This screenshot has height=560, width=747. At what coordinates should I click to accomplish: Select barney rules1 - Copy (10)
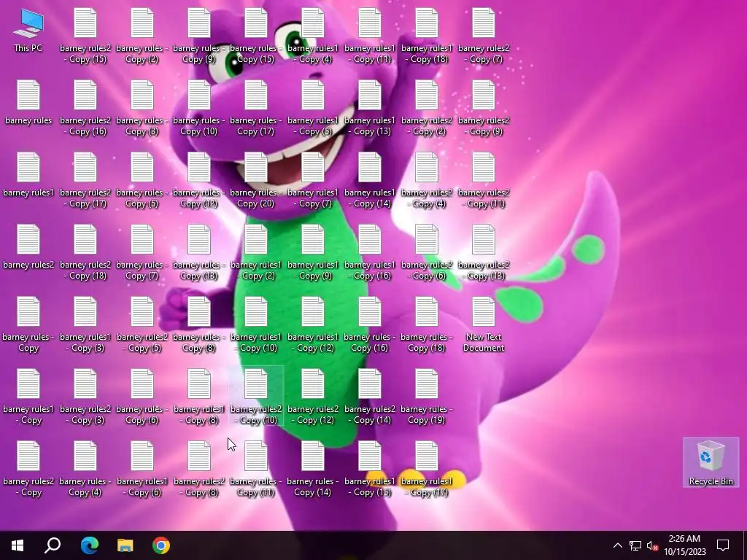coord(256,324)
